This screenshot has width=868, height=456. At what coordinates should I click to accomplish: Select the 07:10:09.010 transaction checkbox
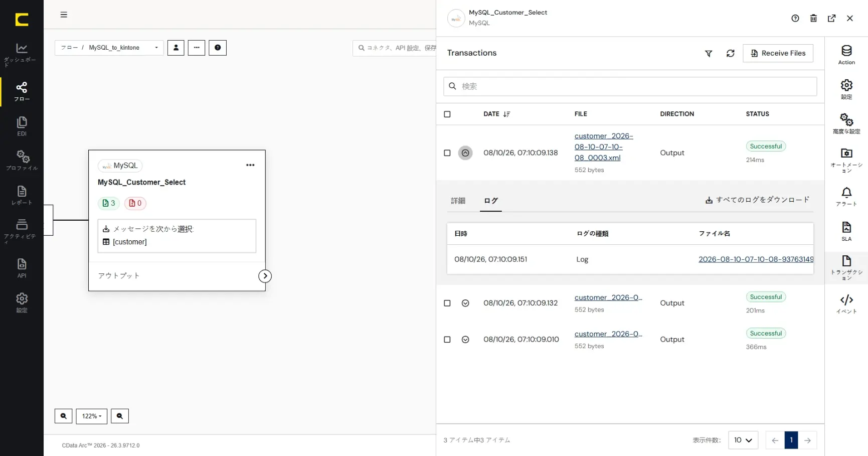(447, 340)
